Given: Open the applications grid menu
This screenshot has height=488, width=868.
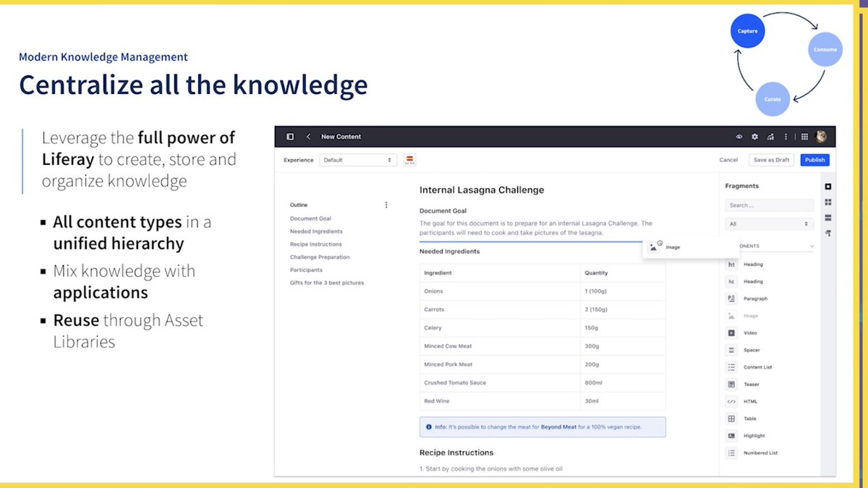Looking at the screenshot, I should 804,137.
